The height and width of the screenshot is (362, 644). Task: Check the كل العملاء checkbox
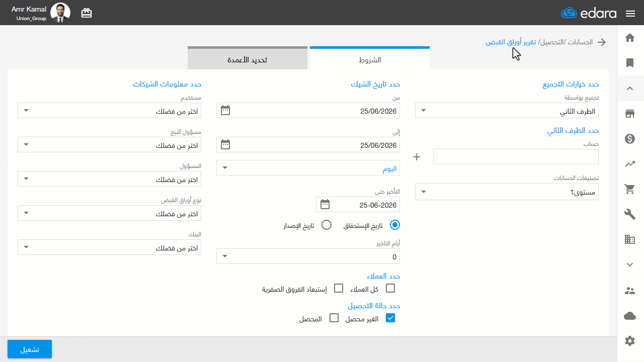pos(390,289)
